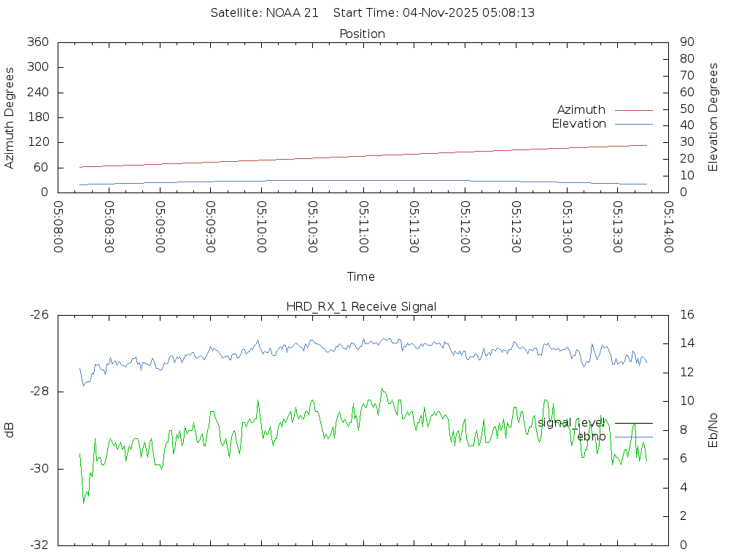The width and height of the screenshot is (747, 560).
Task: Select the 05:14:00 time tick label
Action: pyautogui.click(x=667, y=227)
